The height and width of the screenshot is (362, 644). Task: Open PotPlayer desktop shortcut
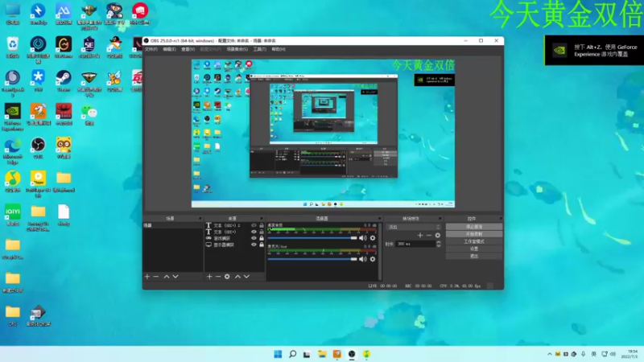click(38, 184)
